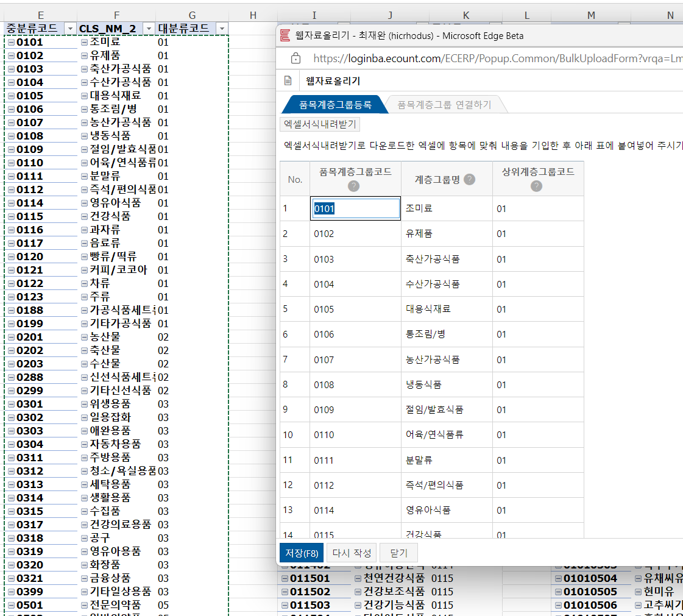
Task: Collapse pivot row 0105
Action: [12, 96]
